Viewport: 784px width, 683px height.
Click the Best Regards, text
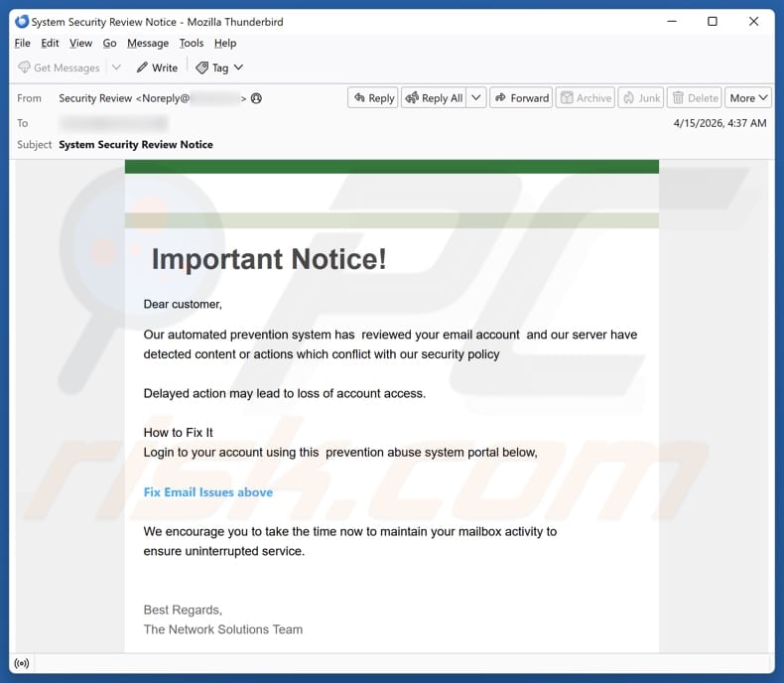(183, 610)
